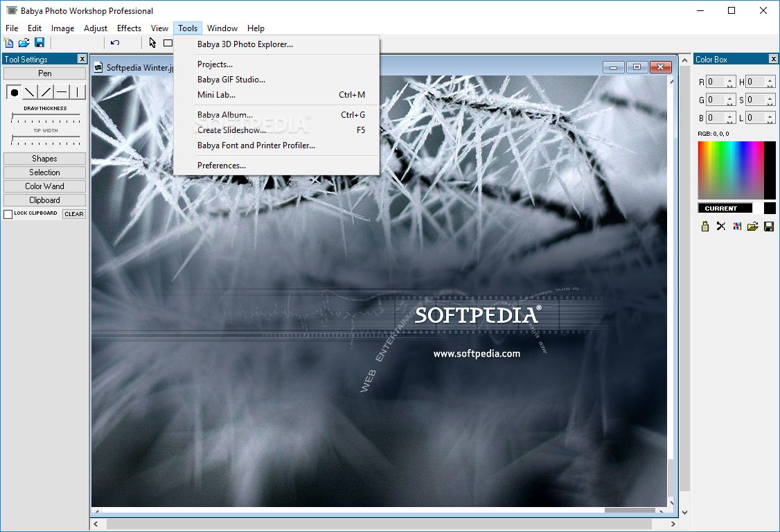Close the Color Box panel
The width and height of the screenshot is (780, 532).
pyautogui.click(x=773, y=59)
